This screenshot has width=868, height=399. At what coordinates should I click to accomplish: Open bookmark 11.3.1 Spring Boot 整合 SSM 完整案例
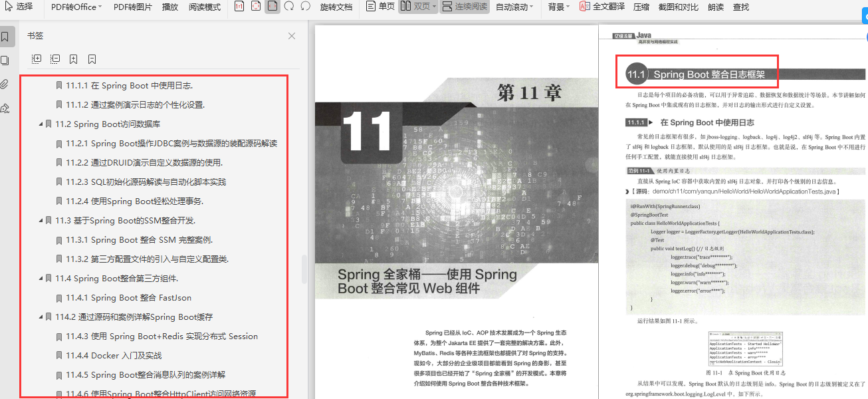(x=139, y=240)
